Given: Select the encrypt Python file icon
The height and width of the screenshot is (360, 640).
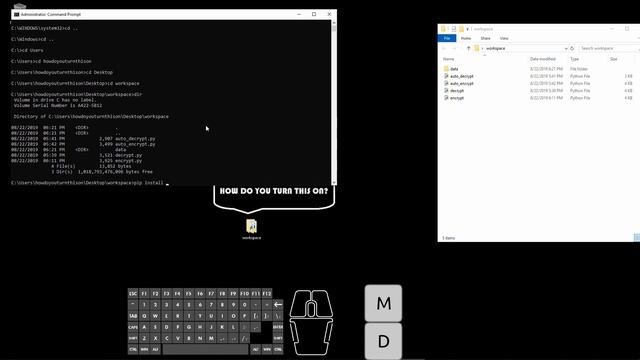Looking at the screenshot, I should tap(446, 98).
